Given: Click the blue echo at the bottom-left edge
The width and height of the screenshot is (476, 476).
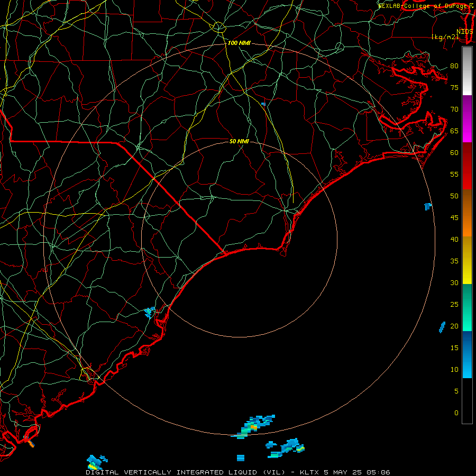Looking at the screenshot, I should [96, 462].
